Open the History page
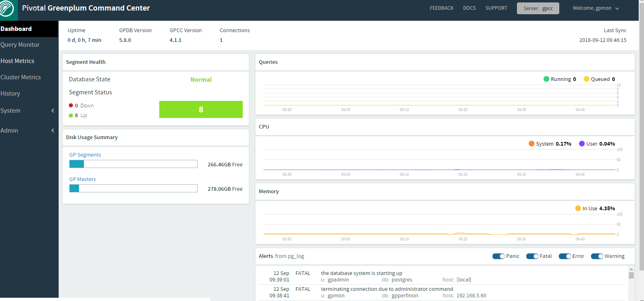The height and width of the screenshot is (301, 644). pos(10,94)
